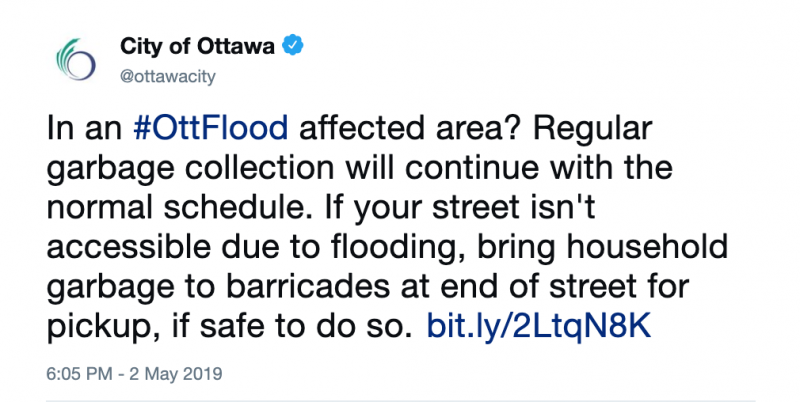
Task: Click the blue verified checkmark badge
Action: (x=295, y=45)
